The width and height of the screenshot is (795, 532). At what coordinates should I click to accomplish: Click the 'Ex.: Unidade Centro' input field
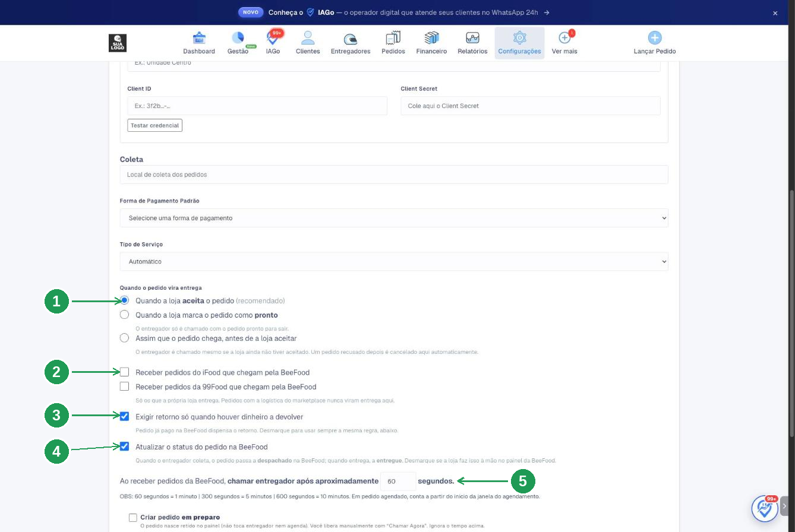coord(394,65)
